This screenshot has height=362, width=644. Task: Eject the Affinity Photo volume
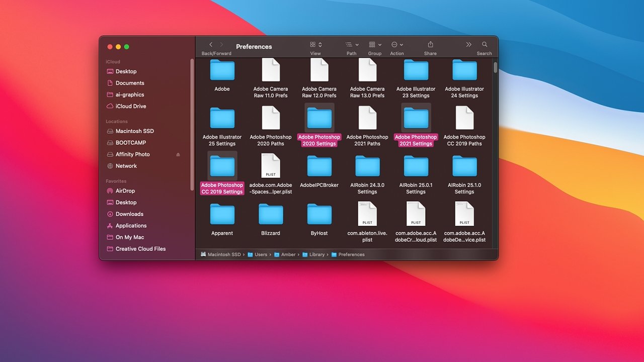pyautogui.click(x=178, y=154)
